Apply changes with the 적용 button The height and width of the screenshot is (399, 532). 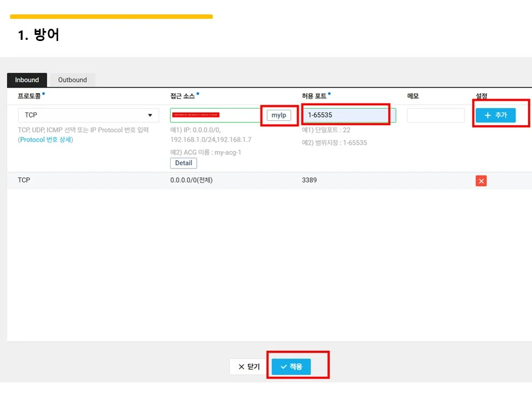pos(291,366)
